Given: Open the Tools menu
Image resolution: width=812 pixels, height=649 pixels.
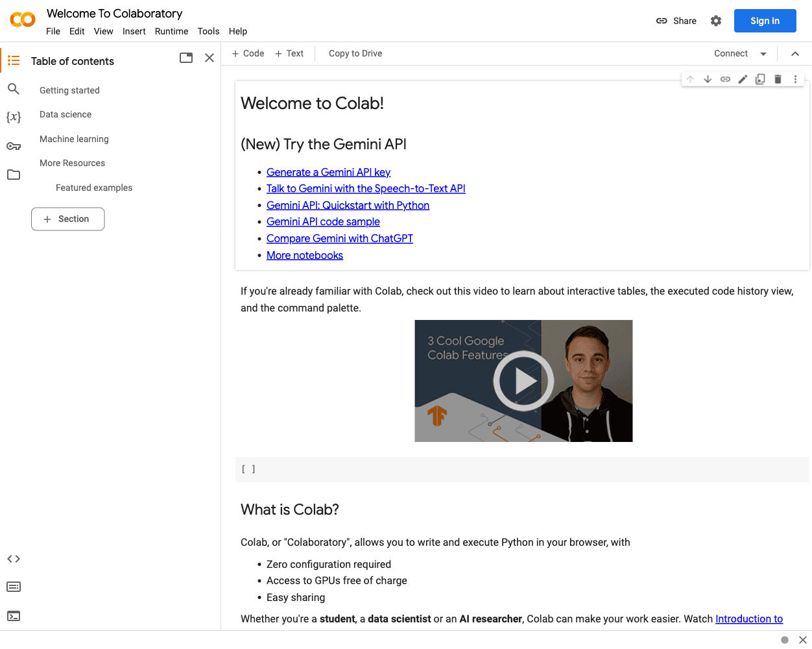Looking at the screenshot, I should point(209,31).
